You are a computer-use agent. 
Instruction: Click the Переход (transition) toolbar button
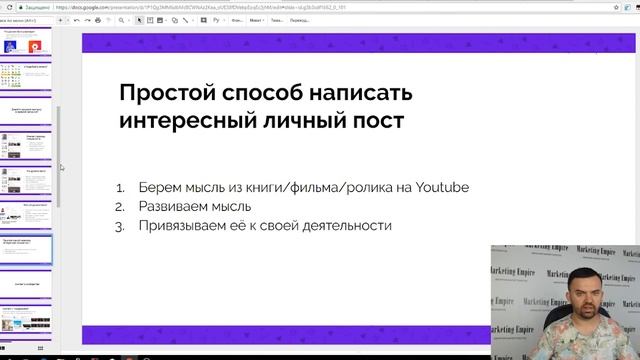click(299, 20)
